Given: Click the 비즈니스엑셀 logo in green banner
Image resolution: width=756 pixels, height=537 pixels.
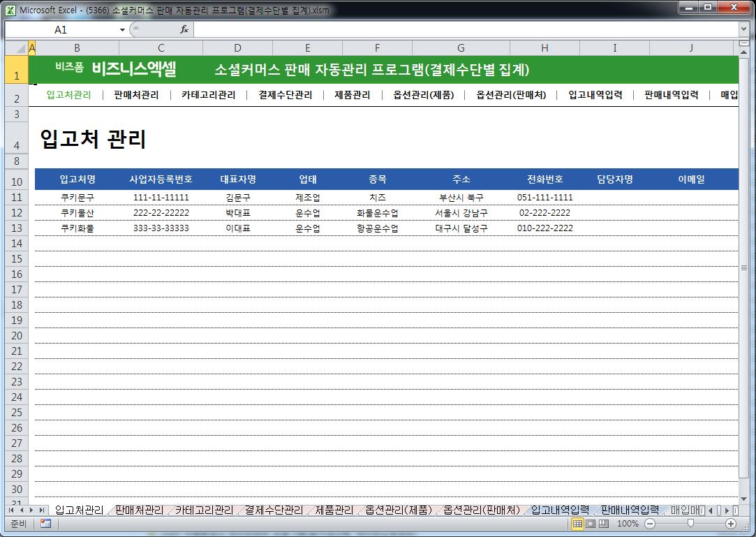Looking at the screenshot, I should pos(133,69).
